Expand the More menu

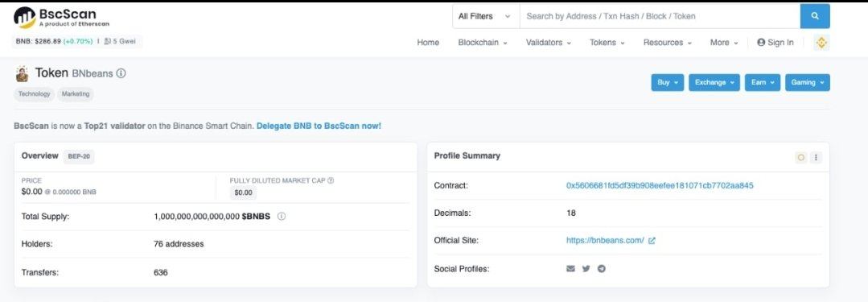724,42
